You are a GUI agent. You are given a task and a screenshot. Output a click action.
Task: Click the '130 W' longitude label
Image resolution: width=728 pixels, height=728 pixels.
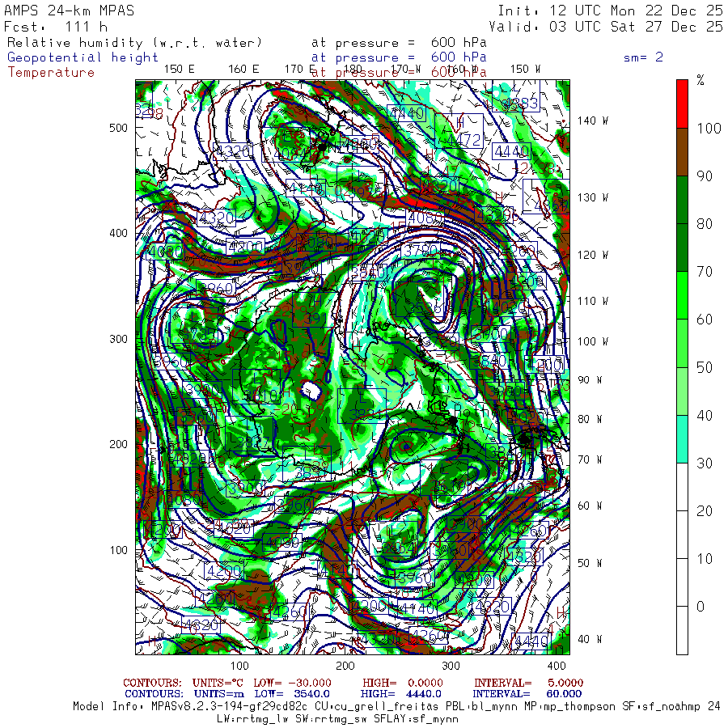pos(592,198)
